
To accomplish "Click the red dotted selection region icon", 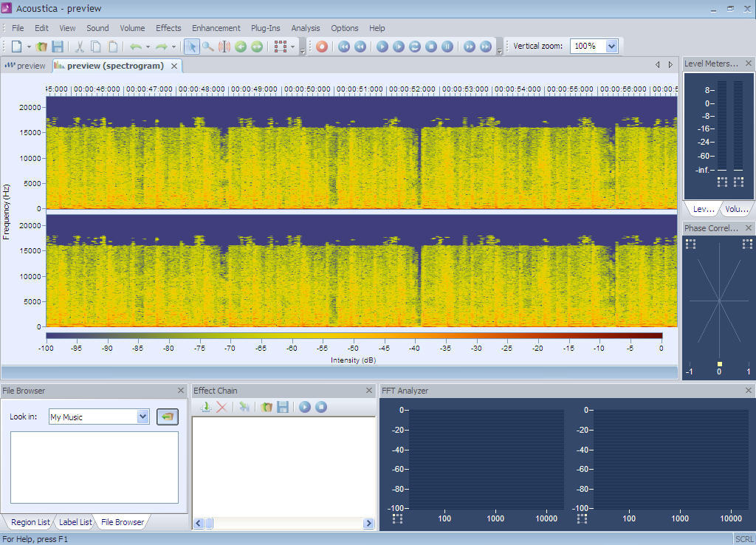I will (x=280, y=47).
